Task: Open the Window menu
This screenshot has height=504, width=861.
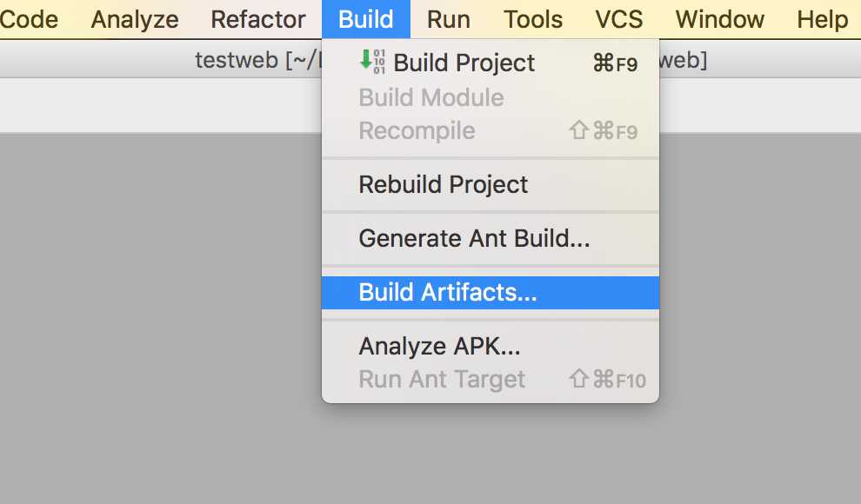Action: [x=720, y=19]
